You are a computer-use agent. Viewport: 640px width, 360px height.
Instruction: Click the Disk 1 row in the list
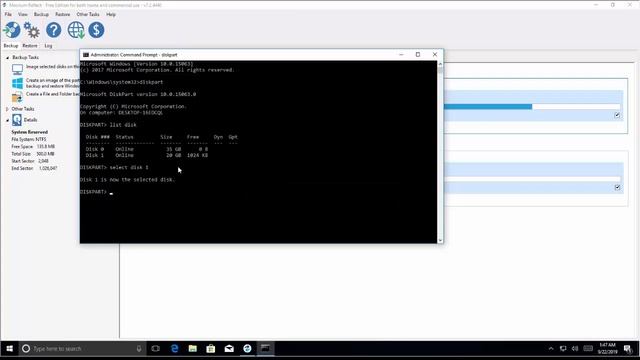point(147,156)
